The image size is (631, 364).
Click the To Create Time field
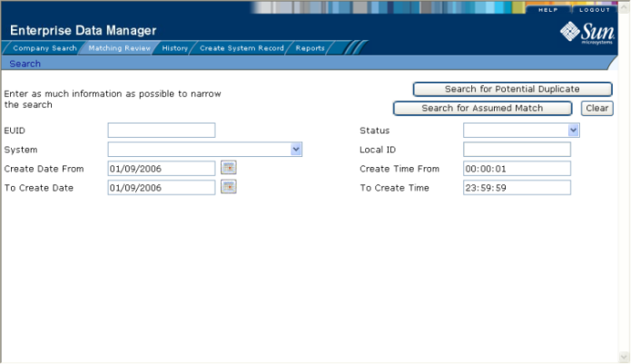click(x=517, y=187)
